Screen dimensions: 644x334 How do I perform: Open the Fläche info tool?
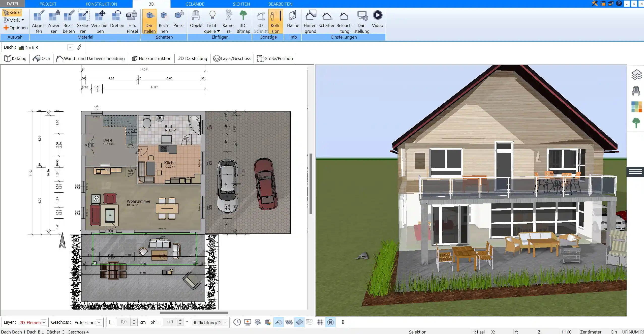(x=293, y=19)
